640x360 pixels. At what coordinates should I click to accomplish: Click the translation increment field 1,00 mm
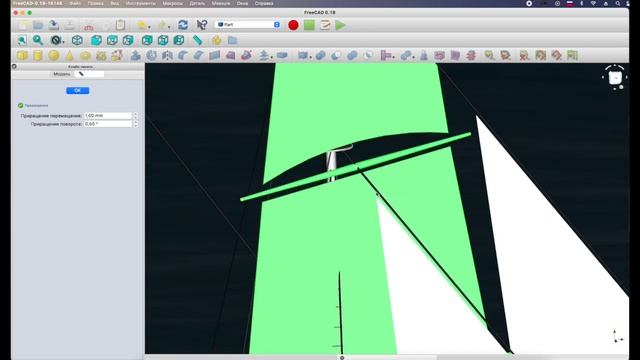108,116
